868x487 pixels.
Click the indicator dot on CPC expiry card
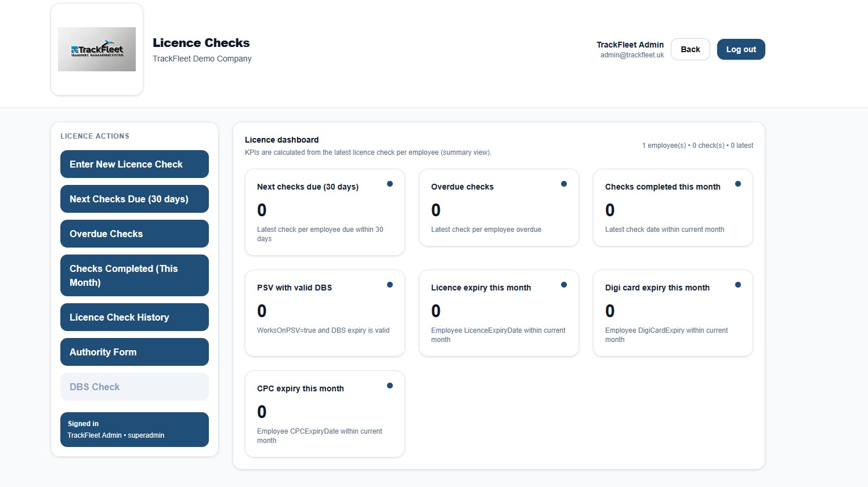390,385
